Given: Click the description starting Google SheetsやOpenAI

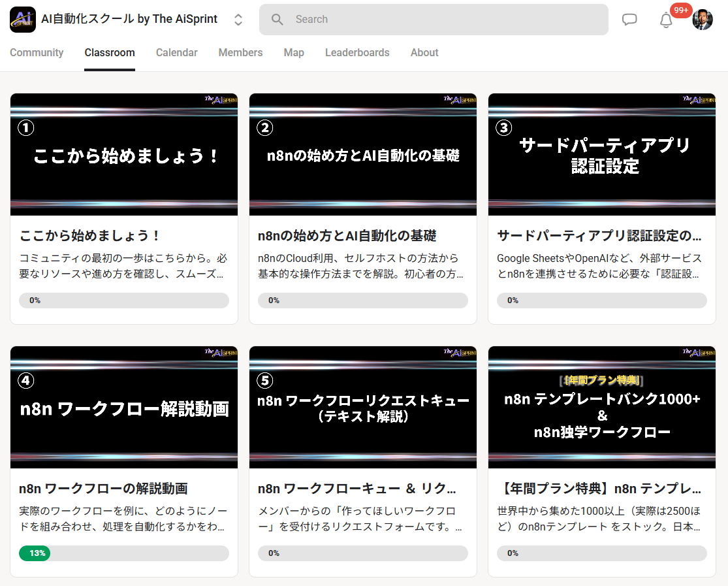Looking at the screenshot, I should (x=599, y=266).
